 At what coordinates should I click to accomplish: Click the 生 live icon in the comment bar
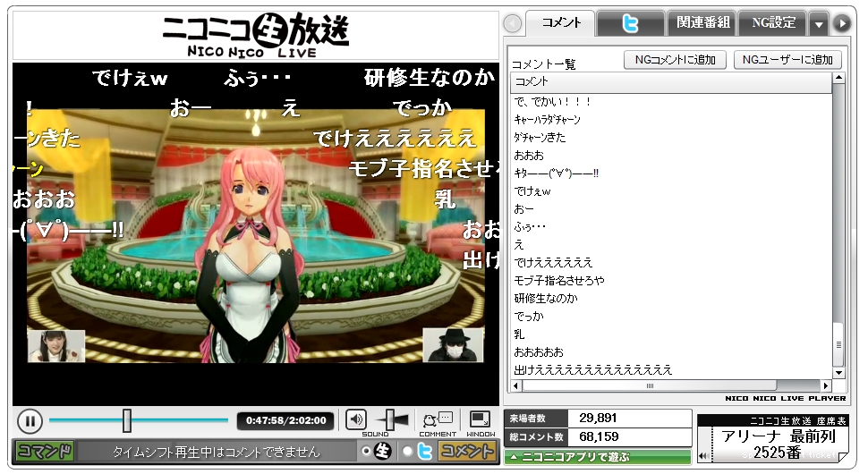click(x=382, y=452)
